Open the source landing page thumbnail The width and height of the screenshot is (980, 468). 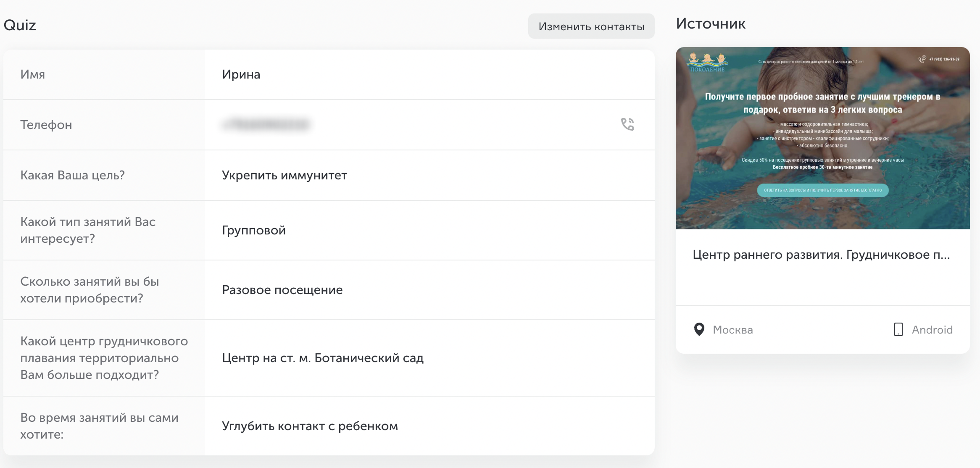(x=823, y=138)
